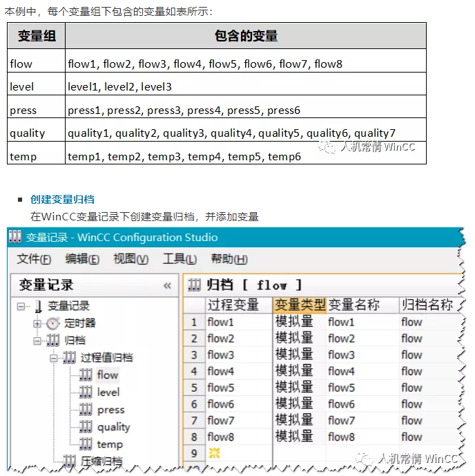
Task: Click the 压缩归档 archive icon
Action: (x=70, y=461)
